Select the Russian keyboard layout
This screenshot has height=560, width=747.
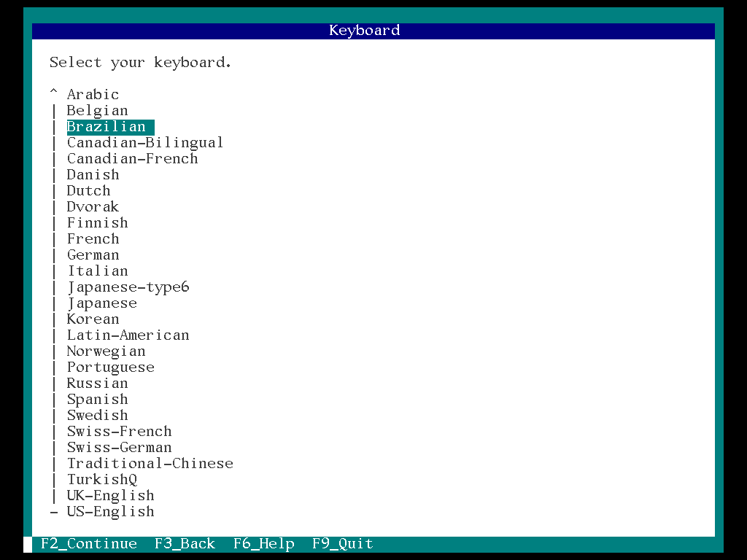tap(97, 384)
